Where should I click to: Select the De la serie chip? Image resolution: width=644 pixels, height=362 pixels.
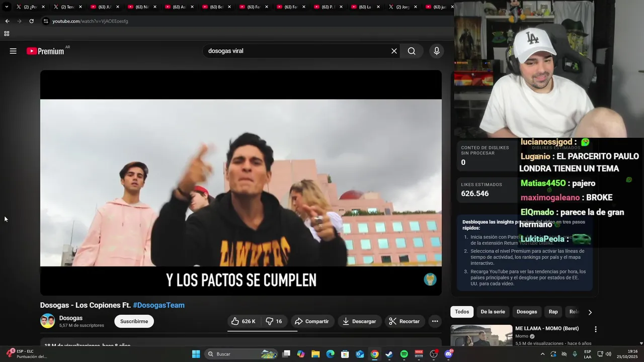click(x=493, y=312)
